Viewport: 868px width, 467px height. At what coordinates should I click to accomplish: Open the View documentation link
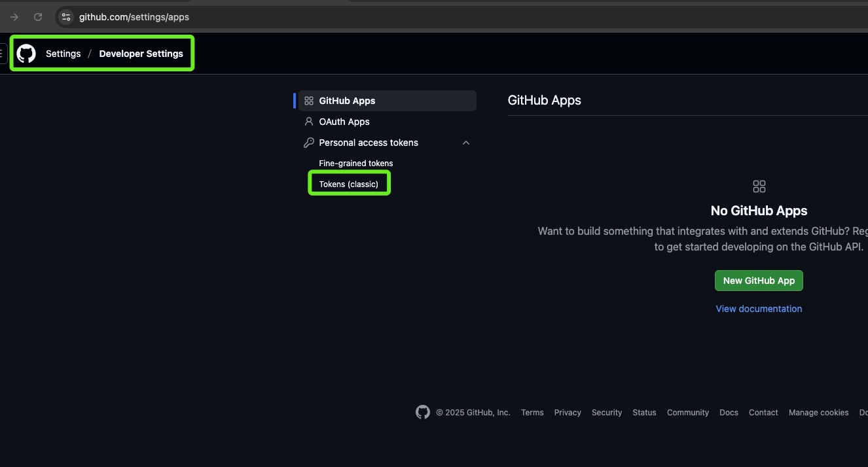click(x=759, y=309)
